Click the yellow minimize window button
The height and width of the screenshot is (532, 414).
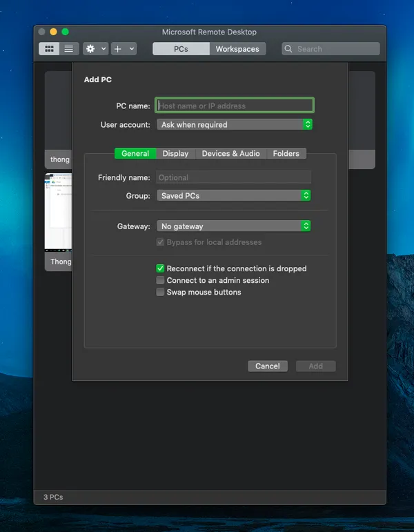point(53,32)
